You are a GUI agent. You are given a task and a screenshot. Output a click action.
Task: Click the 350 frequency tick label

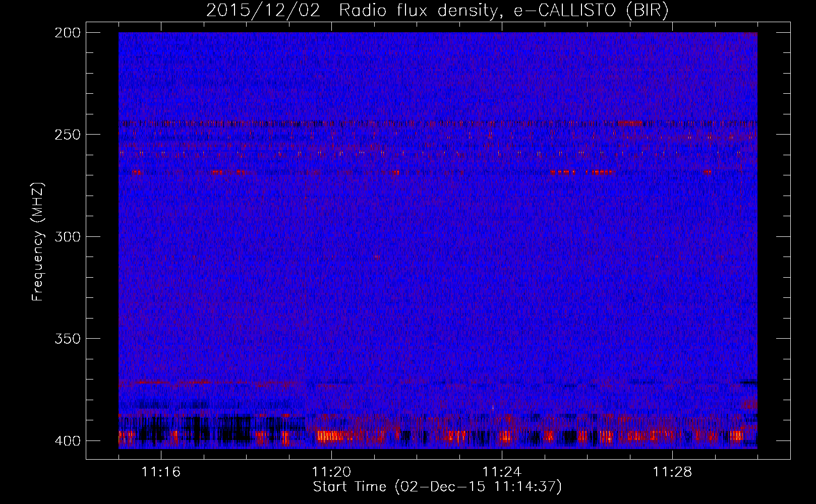[x=68, y=339]
